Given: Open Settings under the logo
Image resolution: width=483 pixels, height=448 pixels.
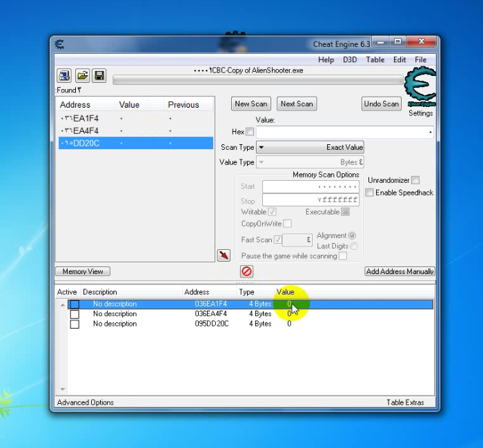Looking at the screenshot, I should click(x=420, y=113).
